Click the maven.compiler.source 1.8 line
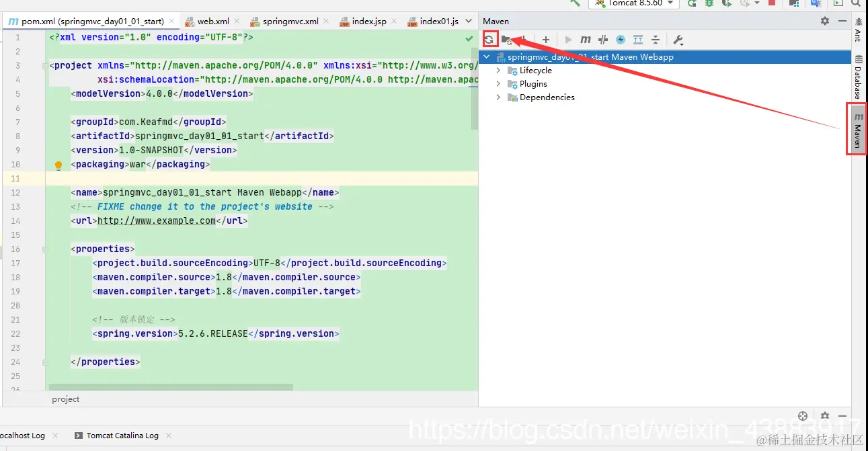 (x=227, y=278)
